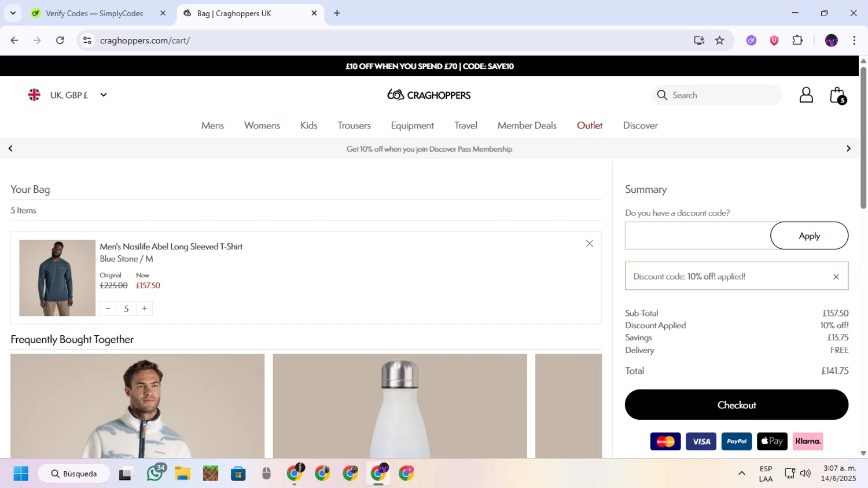Click the Craghoppers logo

429,95
